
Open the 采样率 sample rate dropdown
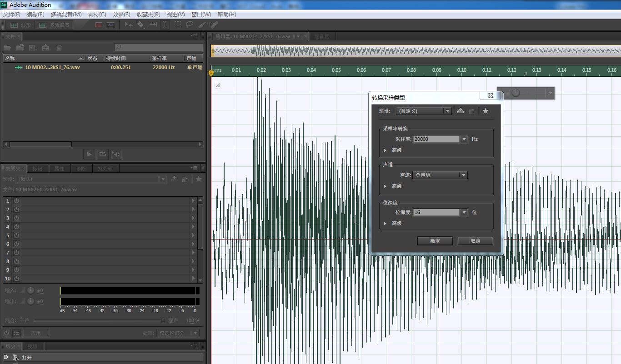point(464,140)
